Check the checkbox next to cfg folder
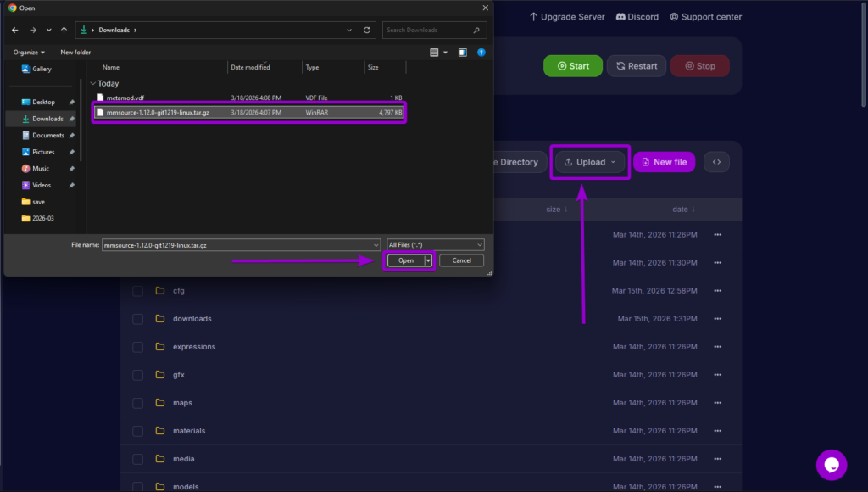 tap(137, 290)
